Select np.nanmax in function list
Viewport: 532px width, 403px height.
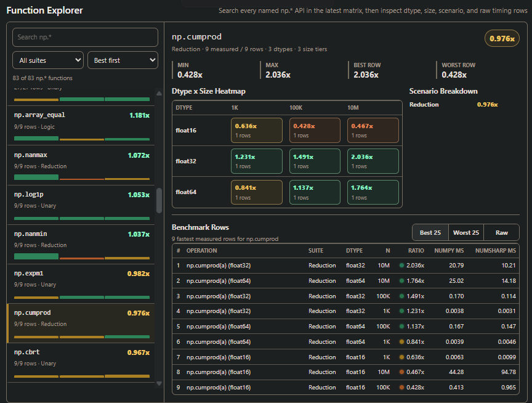point(81,165)
